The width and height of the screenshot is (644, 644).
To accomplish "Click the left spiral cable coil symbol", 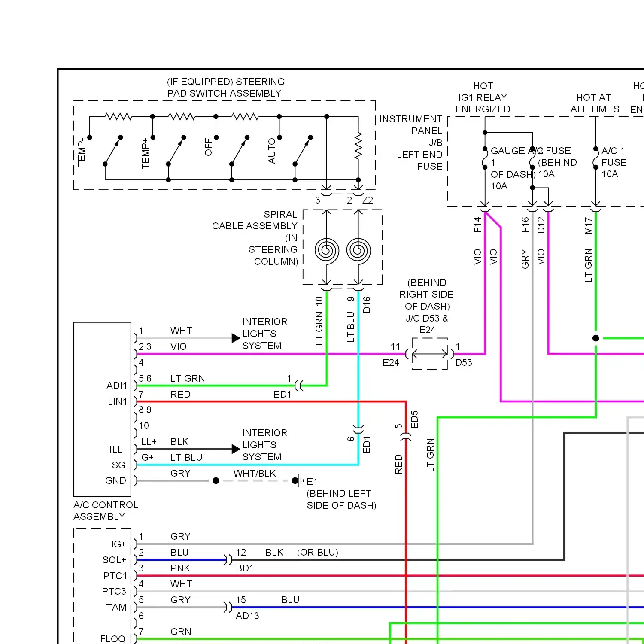I will click(x=327, y=250).
